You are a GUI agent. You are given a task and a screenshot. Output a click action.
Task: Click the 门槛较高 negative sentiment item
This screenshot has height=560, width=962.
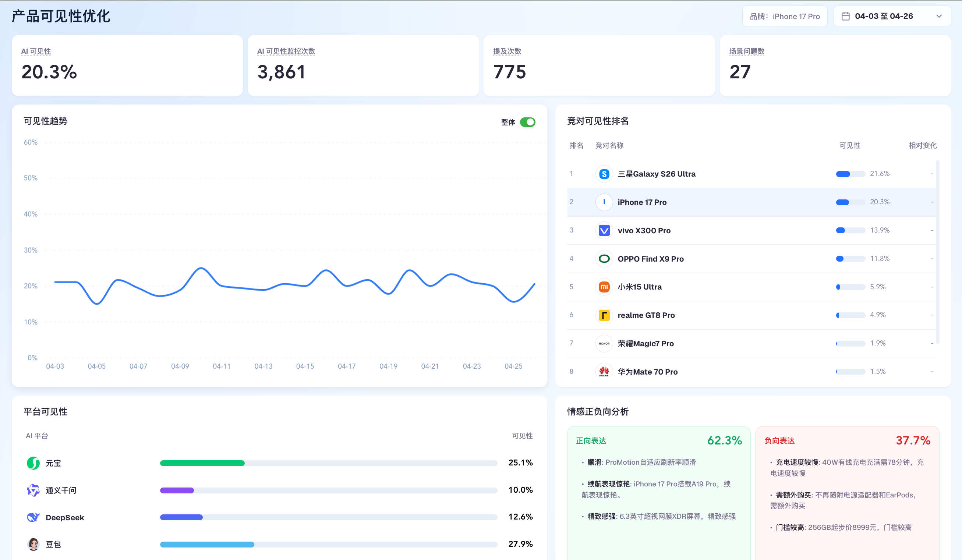[x=841, y=527]
